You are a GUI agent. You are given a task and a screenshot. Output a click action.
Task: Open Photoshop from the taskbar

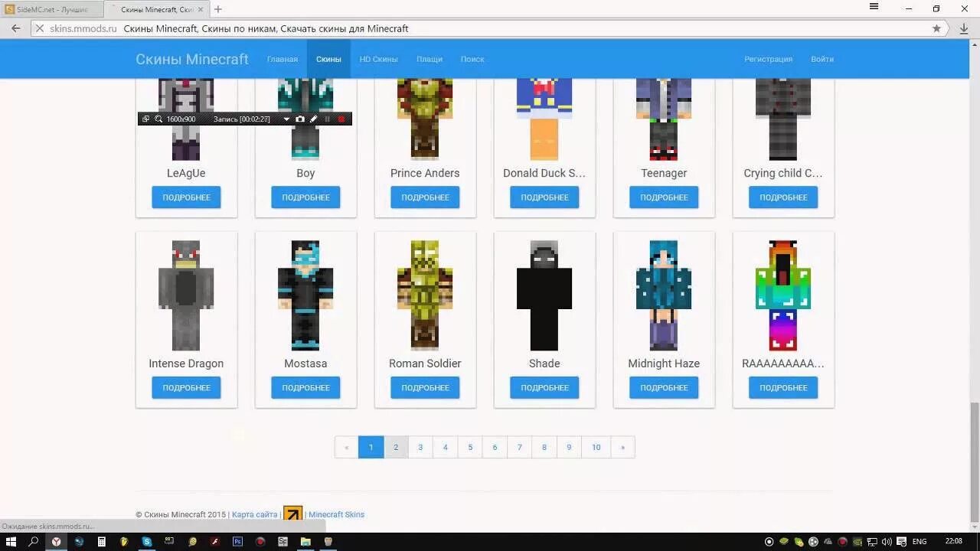tap(237, 542)
